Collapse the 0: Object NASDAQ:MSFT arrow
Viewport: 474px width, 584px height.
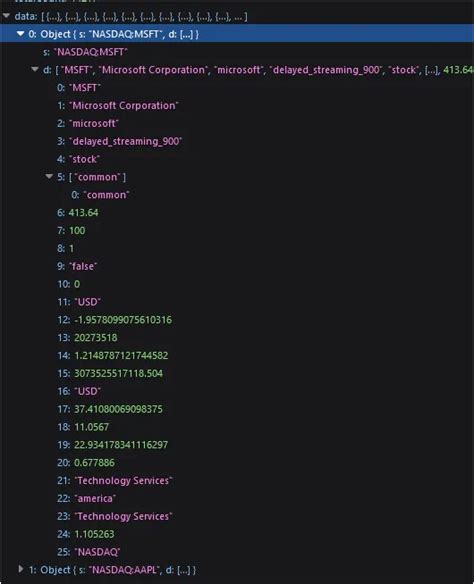coord(20,34)
